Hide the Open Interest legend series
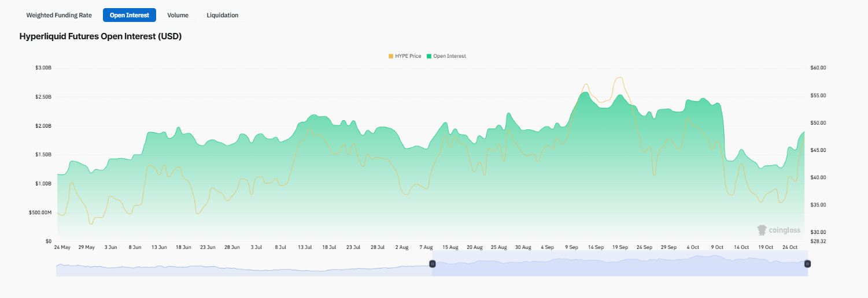The width and height of the screenshot is (868, 298). tap(449, 56)
